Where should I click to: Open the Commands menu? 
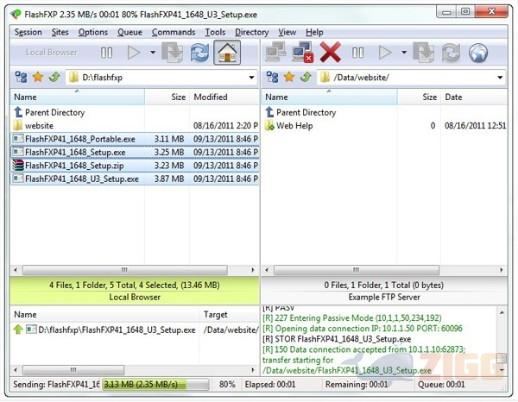click(x=173, y=32)
